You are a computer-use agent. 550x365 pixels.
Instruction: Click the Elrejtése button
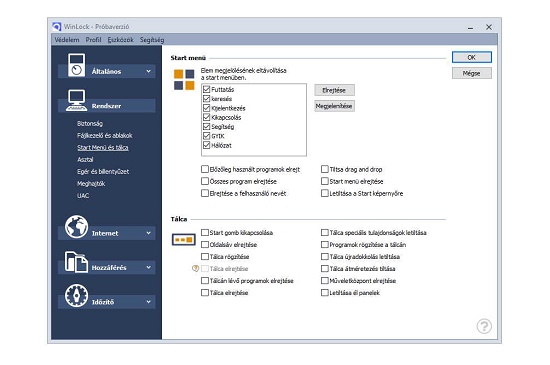tap(334, 90)
